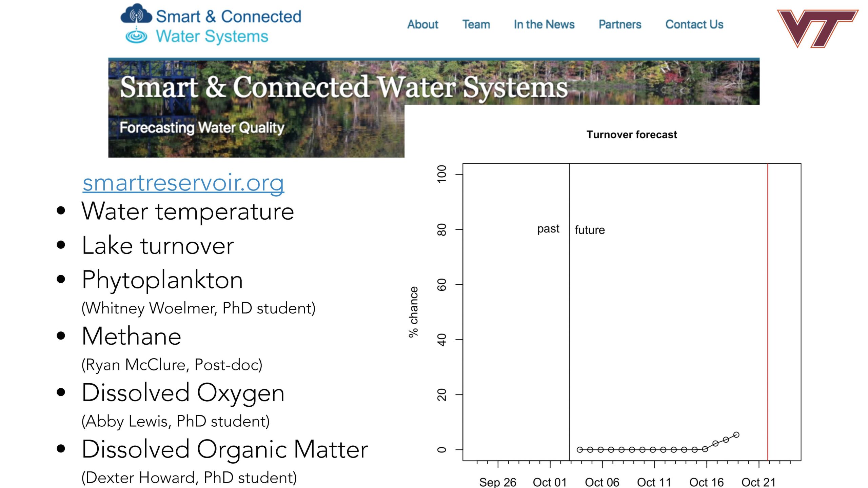Click the red vertical line in chart
This screenshot has height=488, width=868.
(768, 312)
